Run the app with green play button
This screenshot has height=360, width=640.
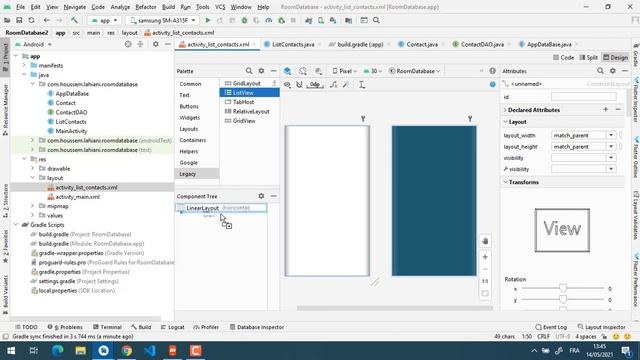[208, 20]
